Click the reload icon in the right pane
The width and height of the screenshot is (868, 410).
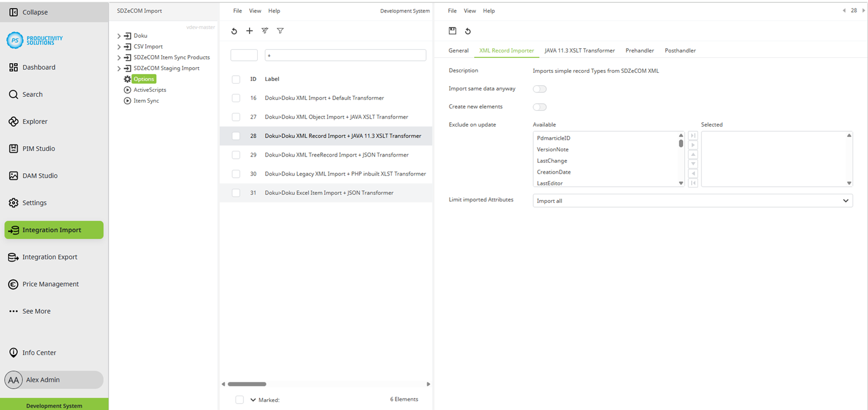pyautogui.click(x=468, y=31)
